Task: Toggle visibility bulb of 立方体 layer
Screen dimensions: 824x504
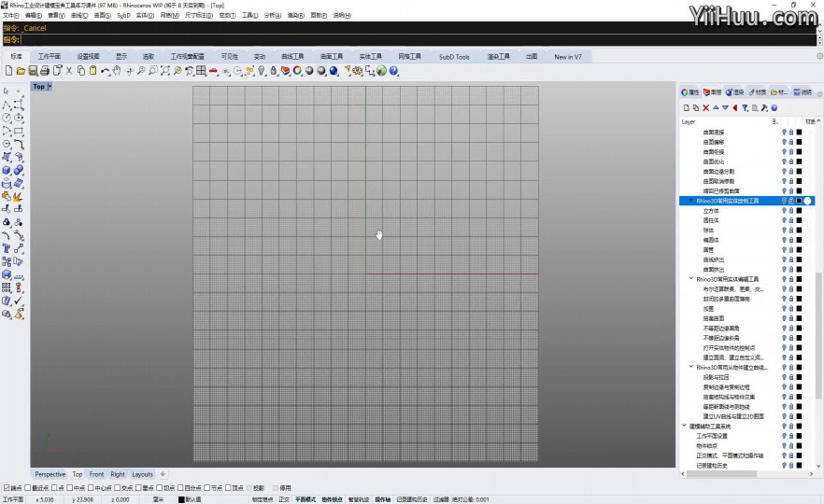Action: pyautogui.click(x=784, y=211)
